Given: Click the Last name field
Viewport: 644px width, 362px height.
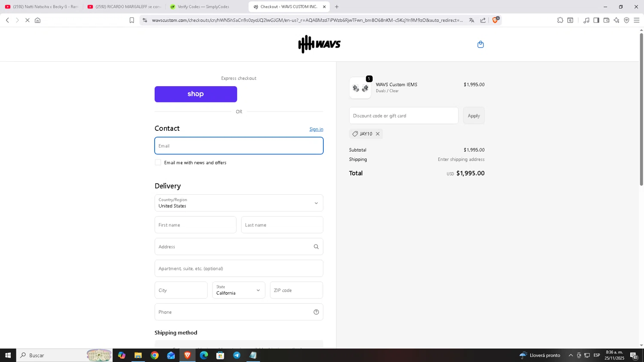Looking at the screenshot, I should [x=282, y=225].
